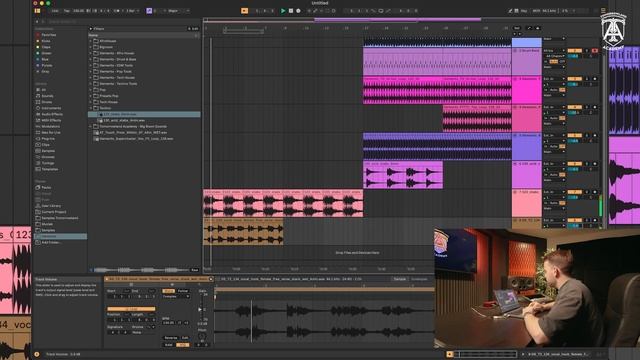Select the Claps collection
Screen dimensions: 640x360
[46, 47]
